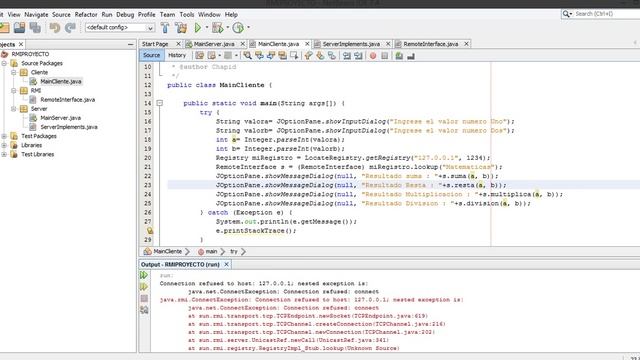Open the Help menu

[231, 14]
